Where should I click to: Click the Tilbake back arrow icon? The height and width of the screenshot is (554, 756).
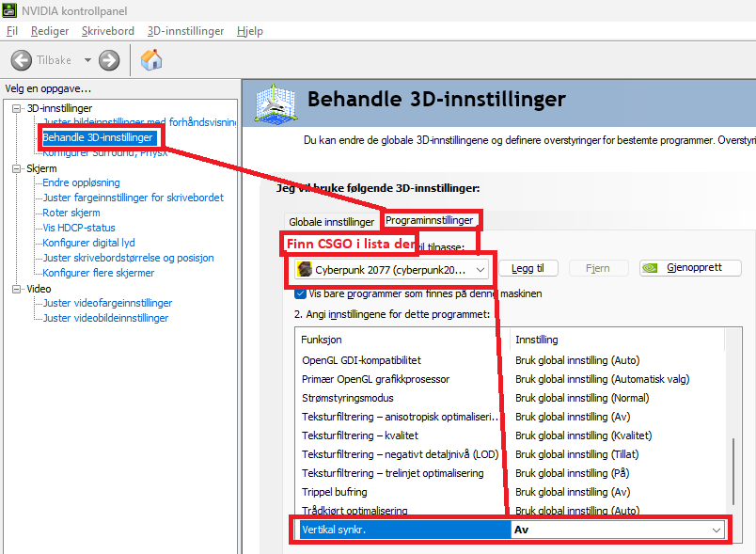(x=22, y=60)
